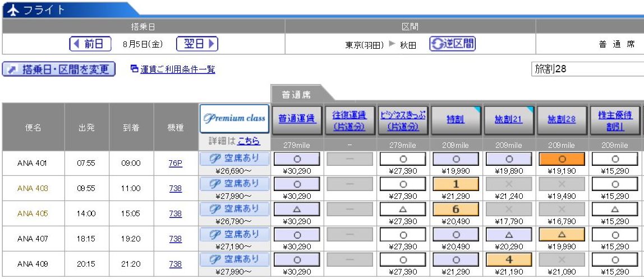Select 旅割28 triangle cell for ANA 407

click(562, 235)
